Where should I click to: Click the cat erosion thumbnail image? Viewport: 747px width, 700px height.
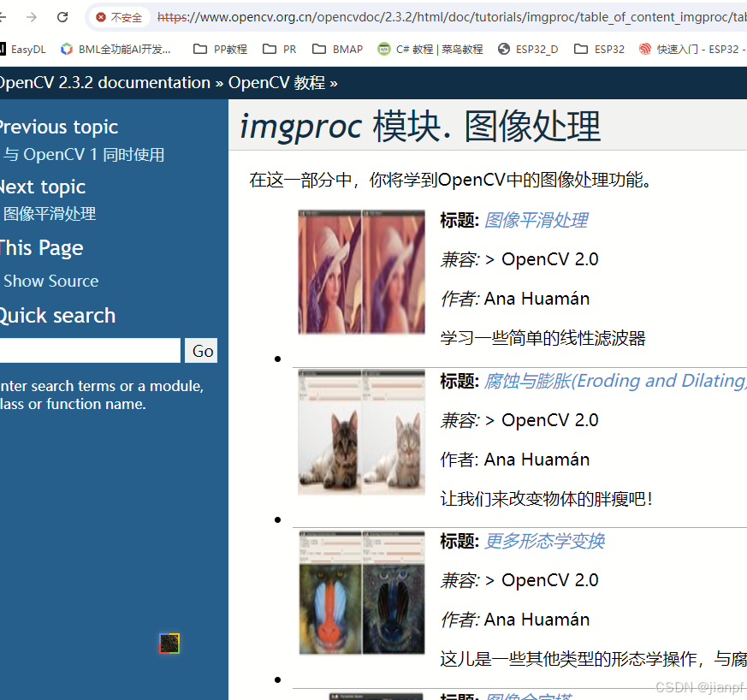pos(362,432)
